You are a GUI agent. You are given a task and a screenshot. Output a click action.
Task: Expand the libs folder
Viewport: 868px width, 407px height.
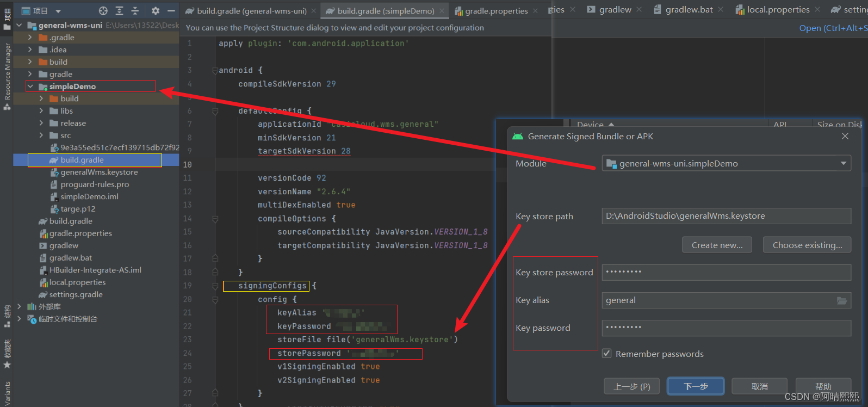pyautogui.click(x=41, y=111)
